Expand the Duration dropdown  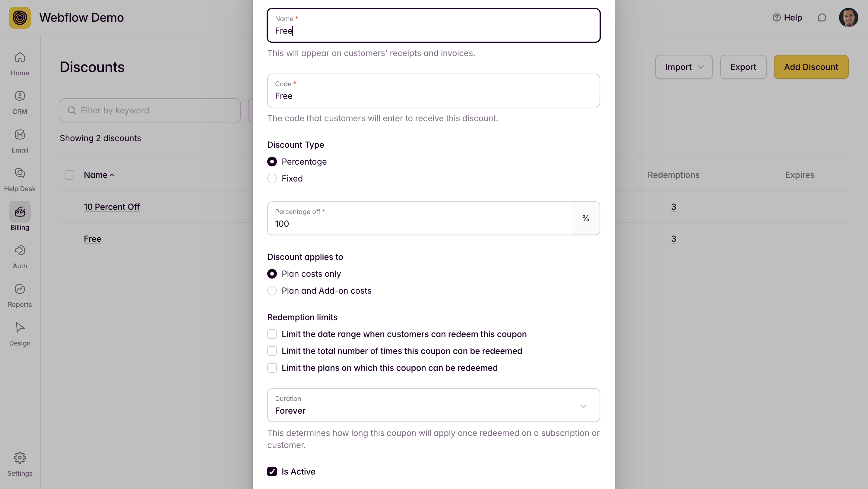click(433, 405)
